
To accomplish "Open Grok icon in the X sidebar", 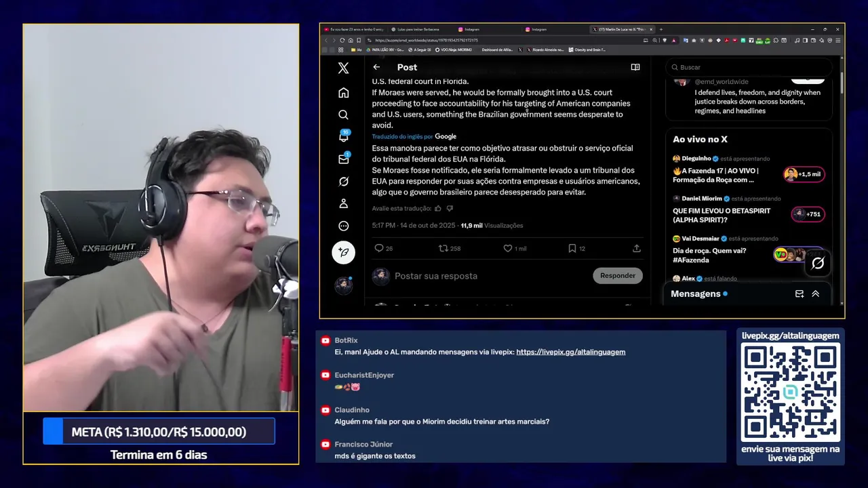I will 343,181.
